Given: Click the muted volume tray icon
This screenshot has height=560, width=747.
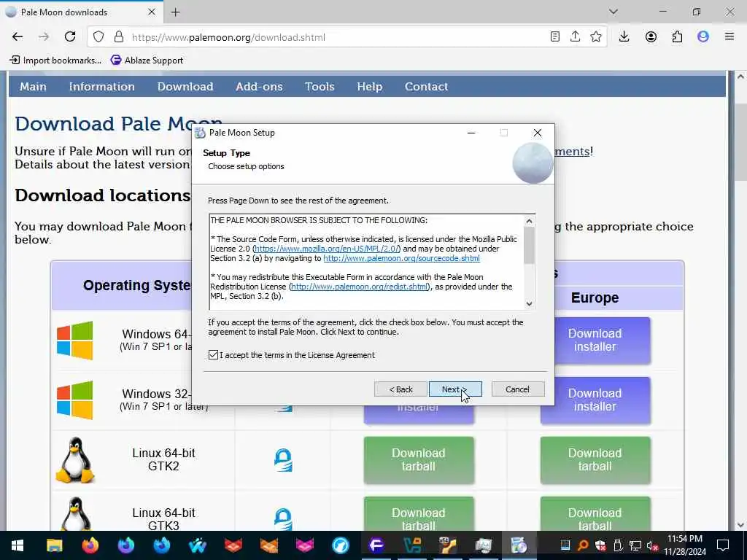Looking at the screenshot, I should coord(653,545).
